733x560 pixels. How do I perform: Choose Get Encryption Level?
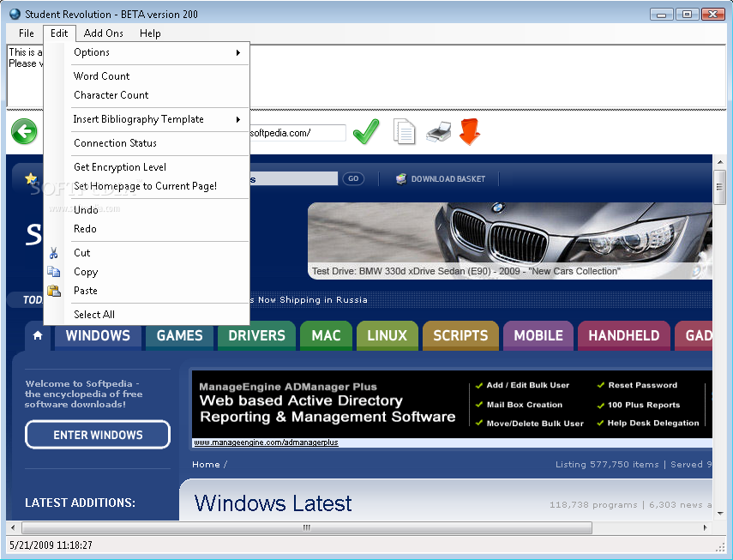click(x=160, y=167)
